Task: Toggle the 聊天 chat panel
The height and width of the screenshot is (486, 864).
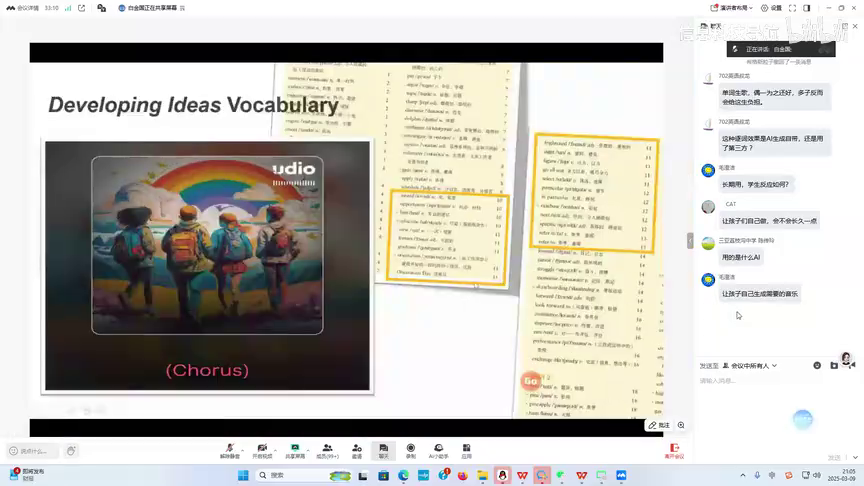Action: pyautogui.click(x=383, y=450)
